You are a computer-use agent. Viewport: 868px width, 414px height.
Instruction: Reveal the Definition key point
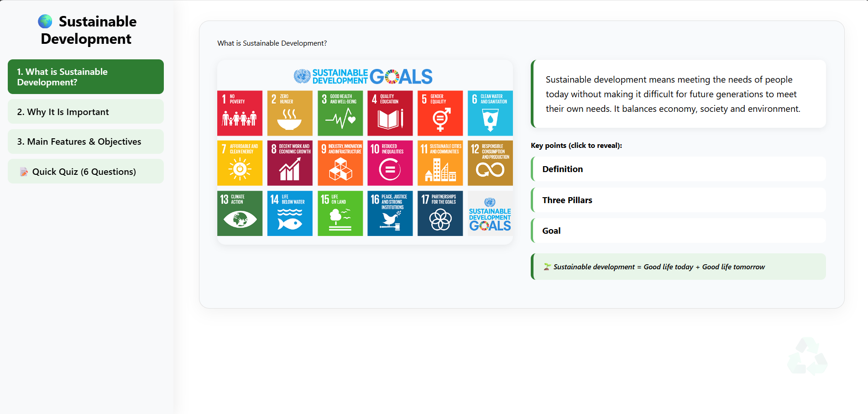point(678,169)
